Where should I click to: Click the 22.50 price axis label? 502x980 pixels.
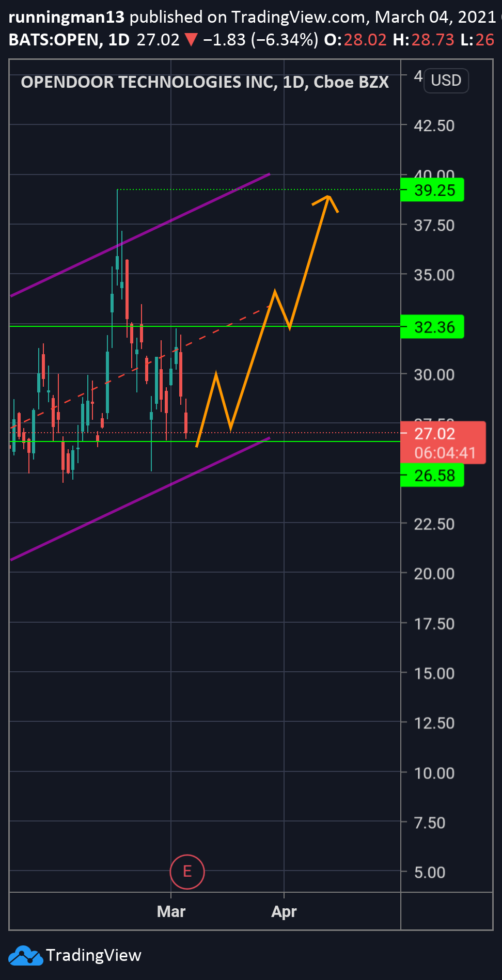434,524
